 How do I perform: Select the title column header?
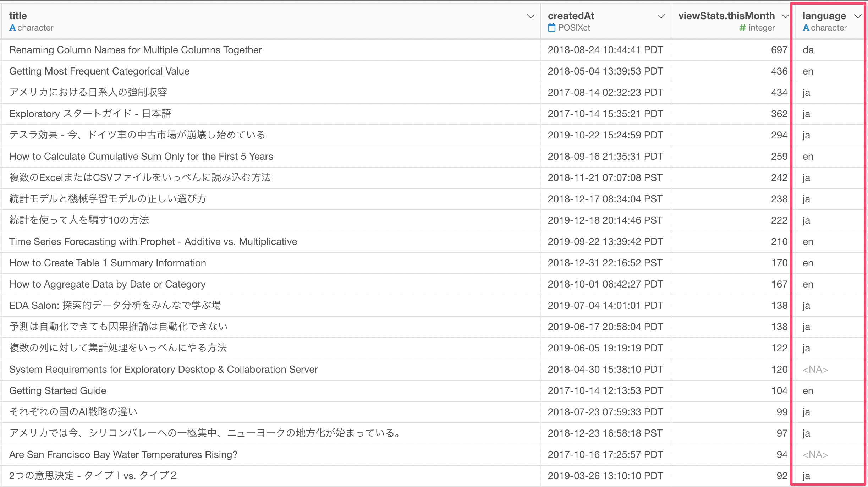pyautogui.click(x=18, y=16)
